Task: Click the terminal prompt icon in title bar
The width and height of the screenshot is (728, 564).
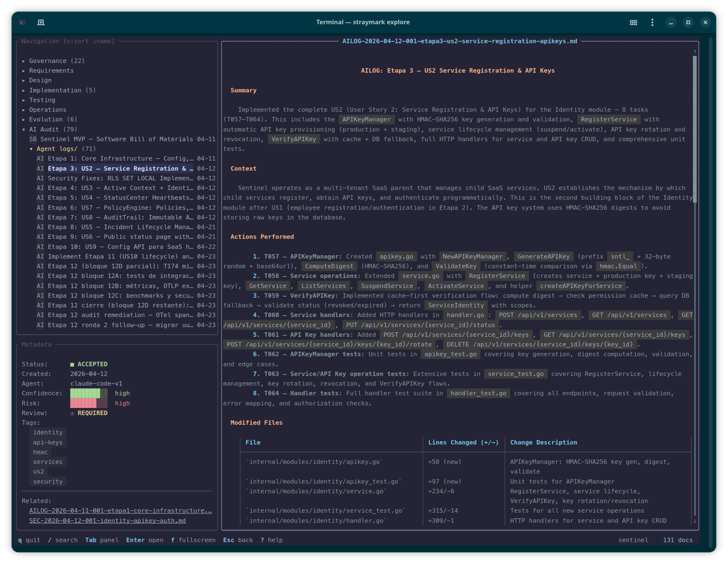Action: (22, 22)
